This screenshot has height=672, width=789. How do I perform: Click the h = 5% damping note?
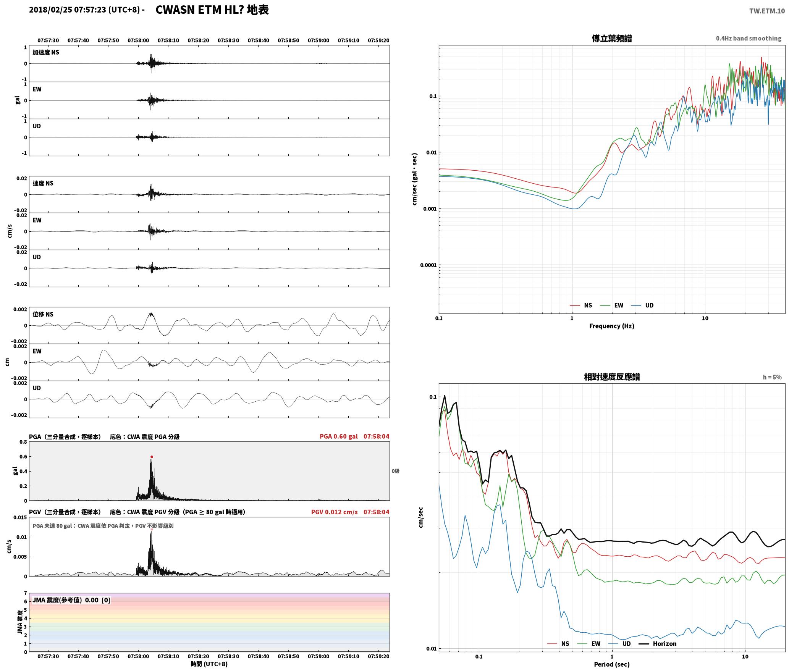(x=772, y=377)
